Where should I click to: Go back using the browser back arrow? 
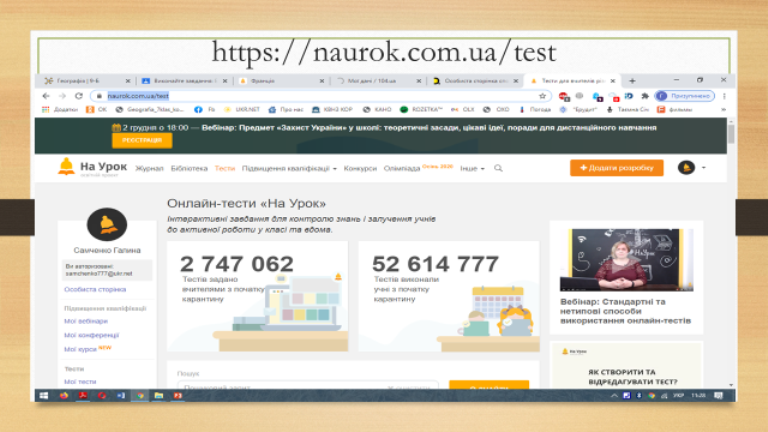click(46, 96)
